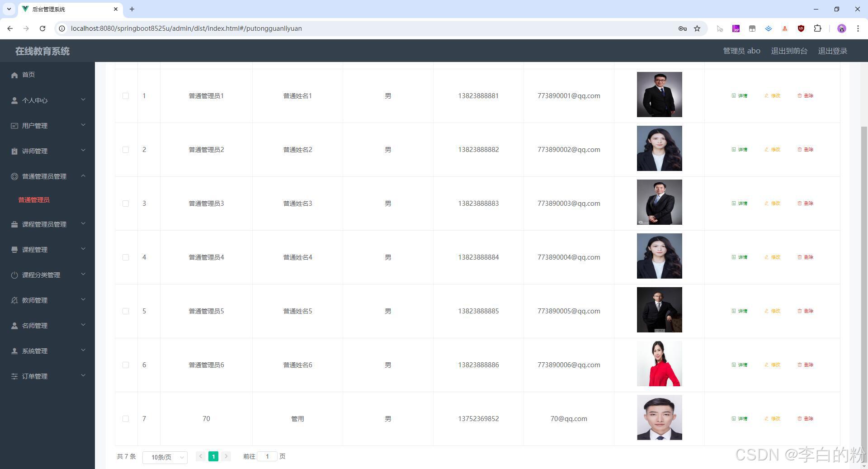Expand the 课程管理 menu chevron
The image size is (868, 469).
click(83, 249)
